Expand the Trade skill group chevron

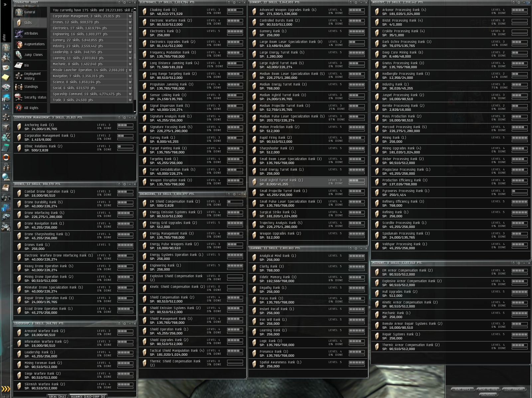[x=130, y=100]
